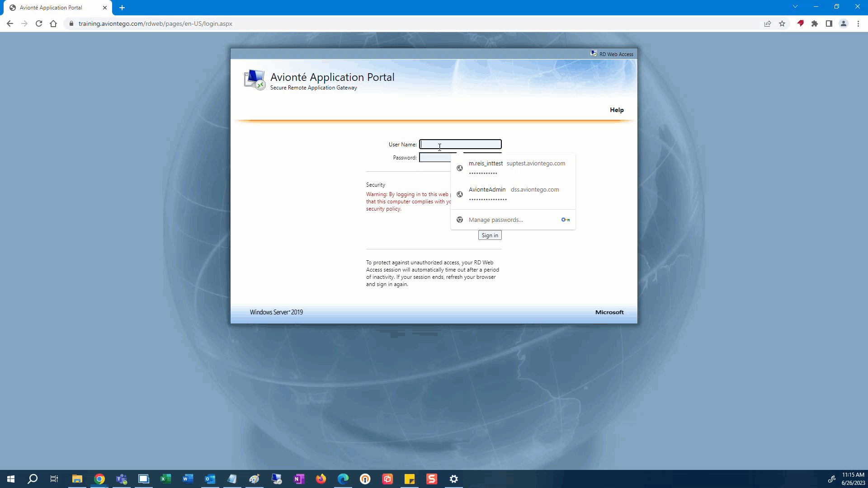Screen dimensions: 868x488
Task: Open Microsoft Teams from taskbar
Action: [x=122, y=479]
